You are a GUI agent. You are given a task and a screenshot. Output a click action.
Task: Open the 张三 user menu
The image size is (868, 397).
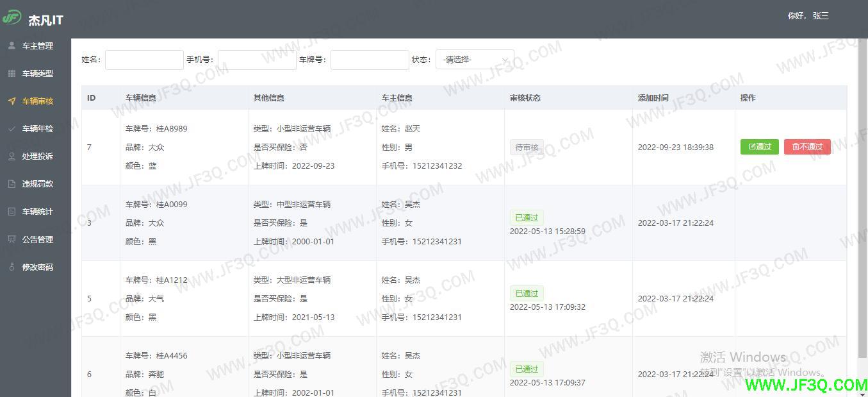(808, 16)
